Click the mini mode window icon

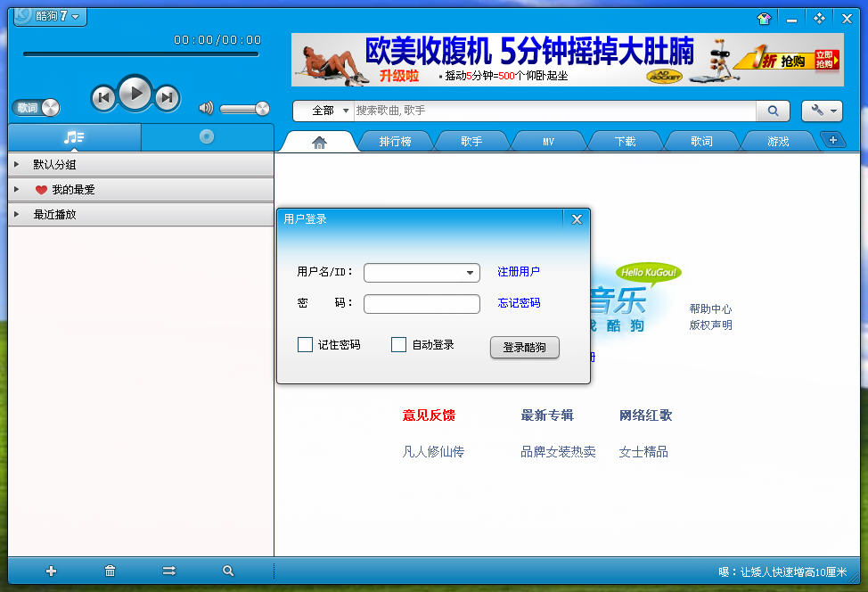pos(819,19)
